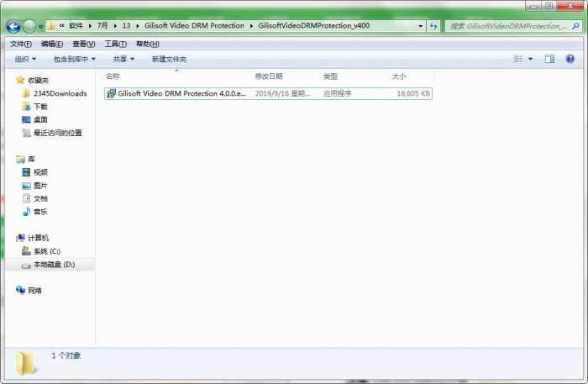This screenshot has height=384, width=588.
Task: Click GilisoftVideoDRMProtection_v400 breadcrumb
Action: click(x=314, y=25)
